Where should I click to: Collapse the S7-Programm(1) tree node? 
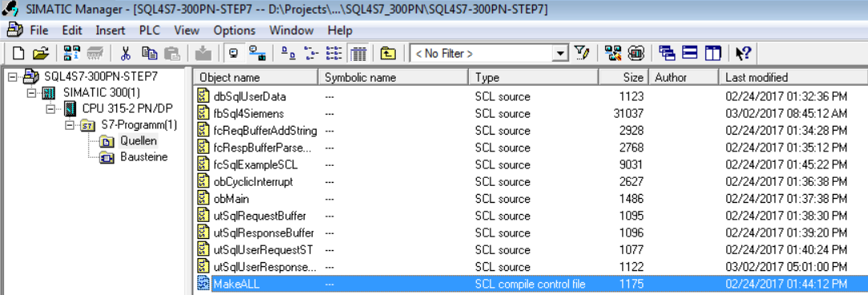[69, 124]
